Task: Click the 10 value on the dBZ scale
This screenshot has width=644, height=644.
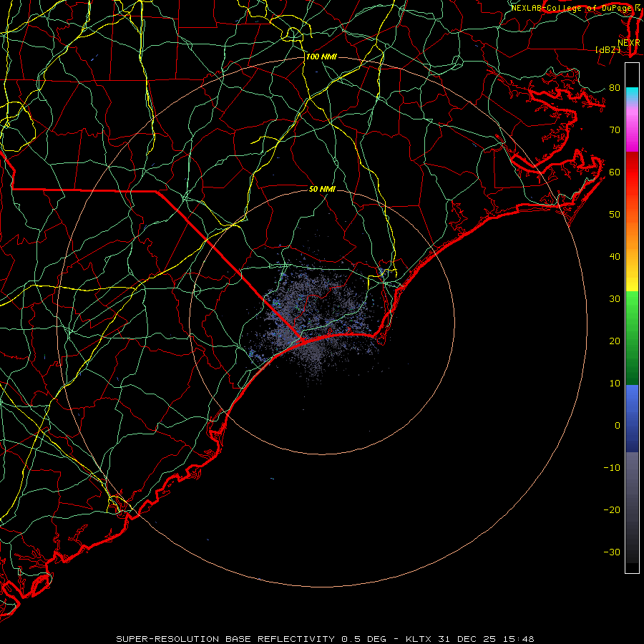Action: (x=615, y=384)
